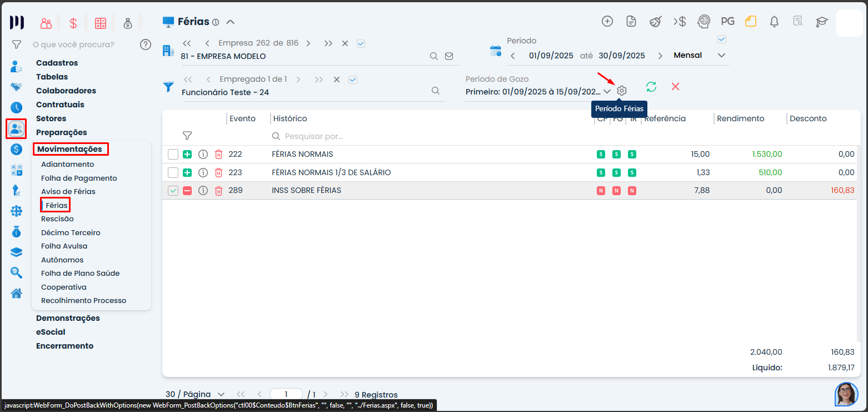Open info icon for event 223 row

click(x=203, y=173)
